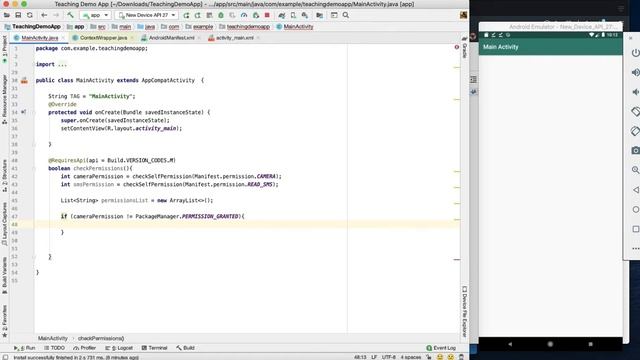
Task: Open the SDK Manager icon
Action: (x=305, y=15)
